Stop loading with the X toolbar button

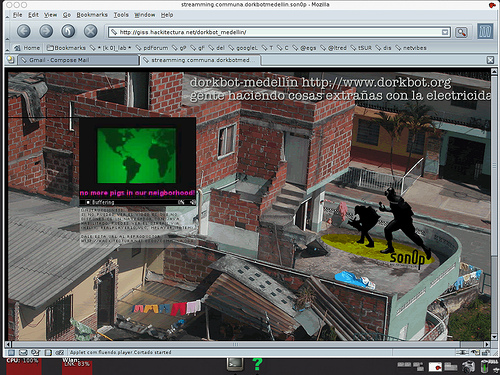pos(90,31)
